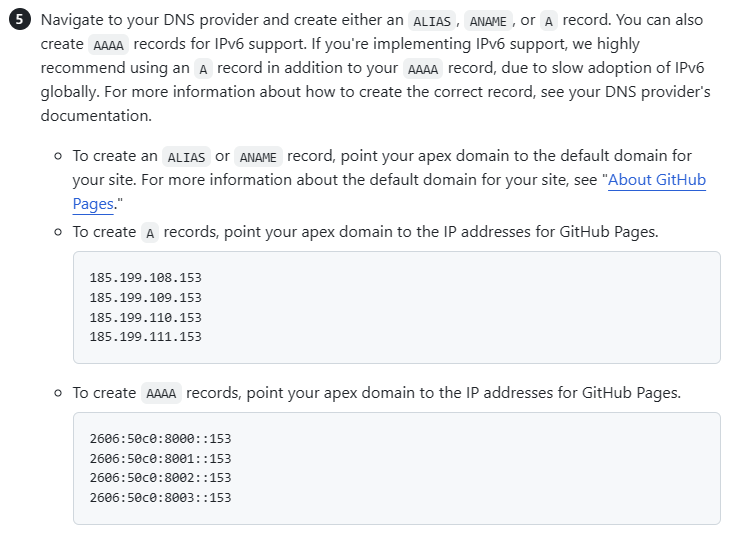Viewport: 750px width, 534px height.
Task: Click the AAAA tag in "To create AAAA records"
Action: click(161, 393)
